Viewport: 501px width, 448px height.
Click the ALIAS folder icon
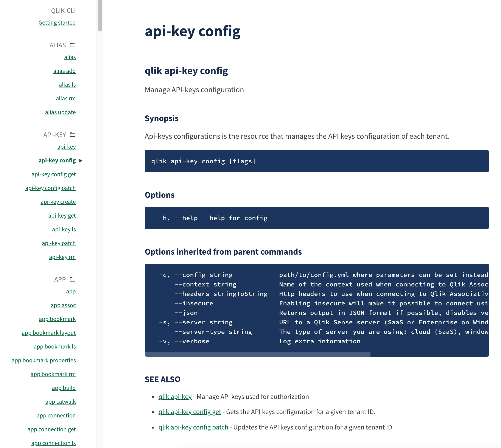pyautogui.click(x=73, y=45)
